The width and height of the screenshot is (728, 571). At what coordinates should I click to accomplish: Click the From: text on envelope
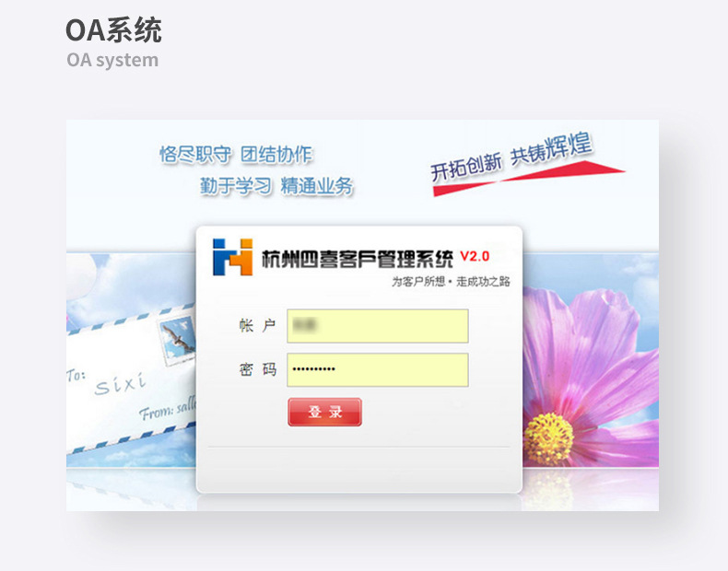(x=156, y=411)
